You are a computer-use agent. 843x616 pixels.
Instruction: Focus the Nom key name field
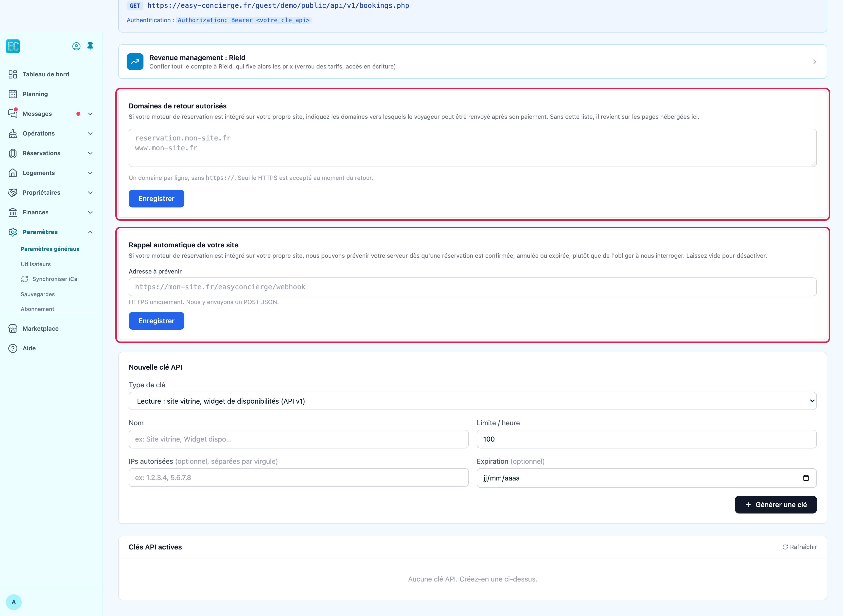[x=299, y=439]
